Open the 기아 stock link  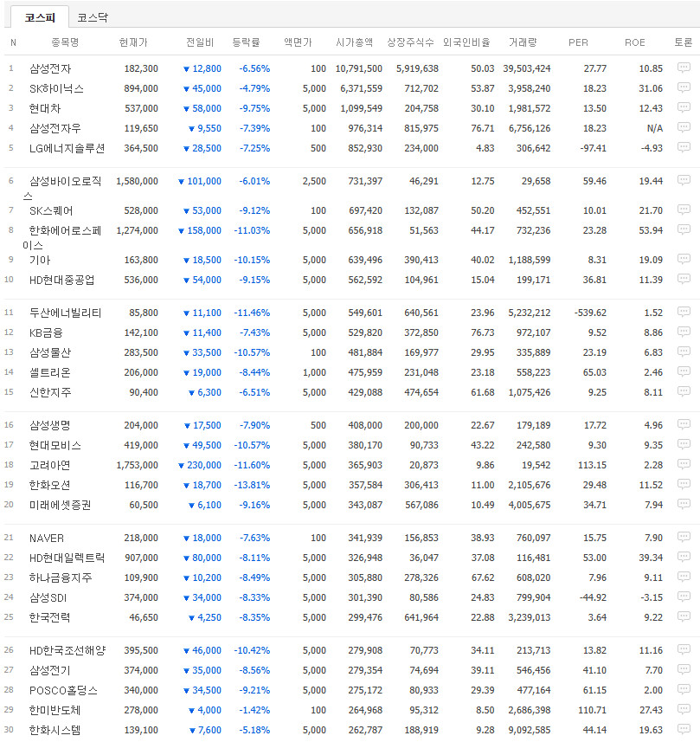pos(40,260)
